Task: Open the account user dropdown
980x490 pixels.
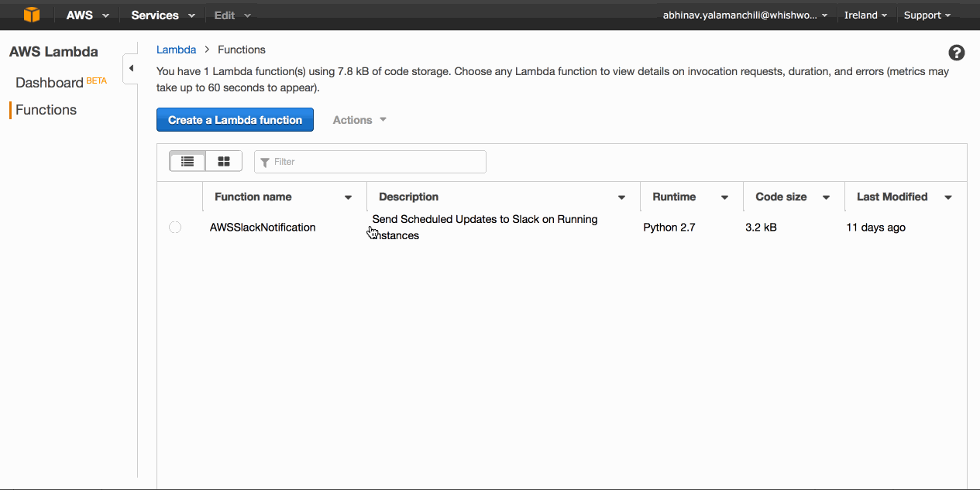Action: 745,15
